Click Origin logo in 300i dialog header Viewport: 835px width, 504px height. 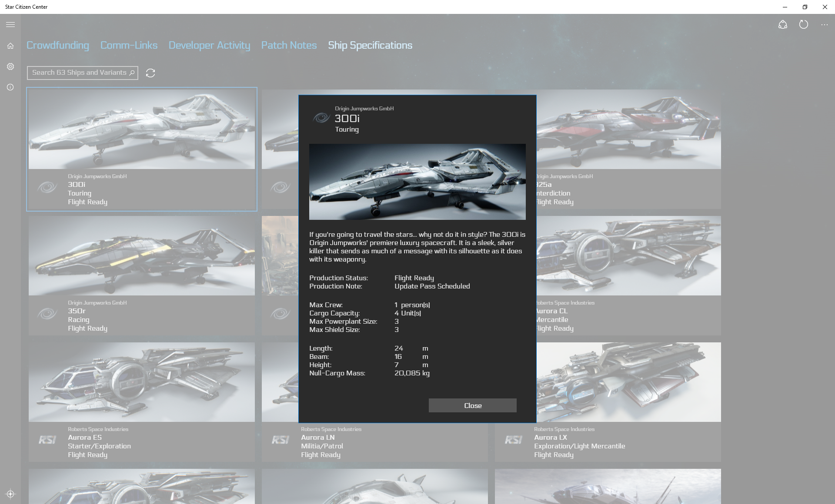tap(322, 118)
